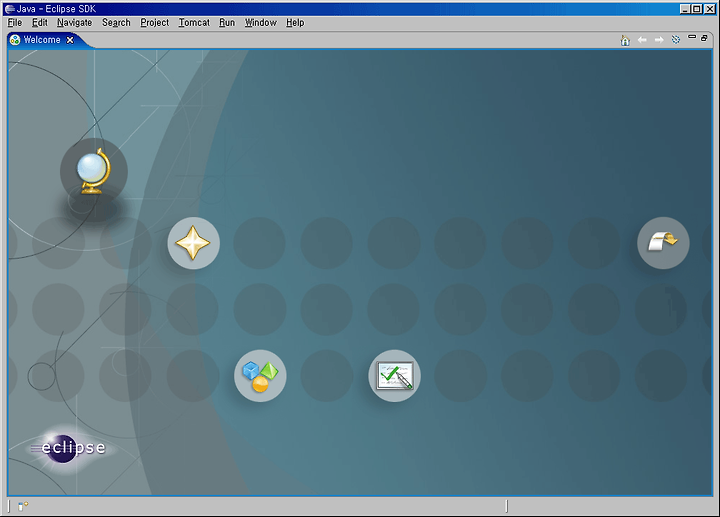Open the Help menu
The width and height of the screenshot is (720, 517).
[295, 22]
